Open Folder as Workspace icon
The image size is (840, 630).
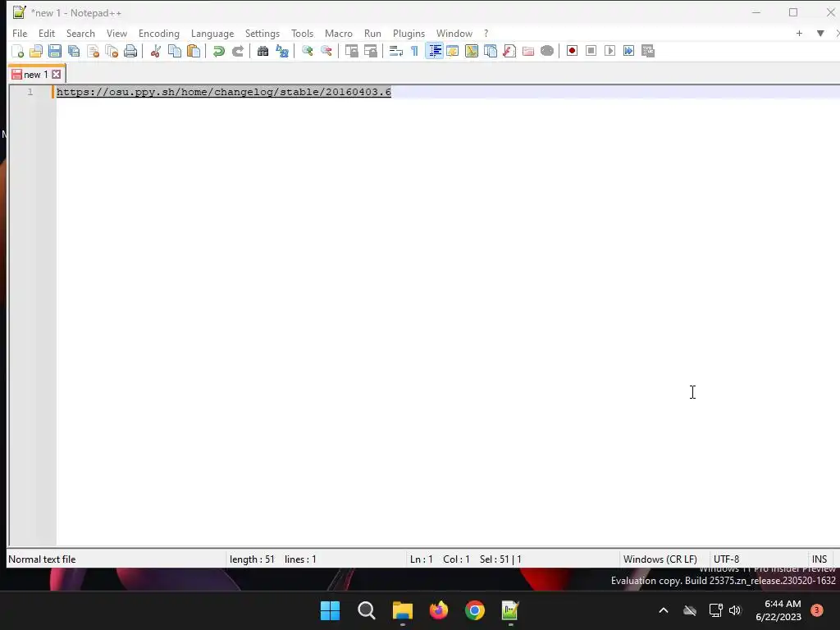click(527, 51)
